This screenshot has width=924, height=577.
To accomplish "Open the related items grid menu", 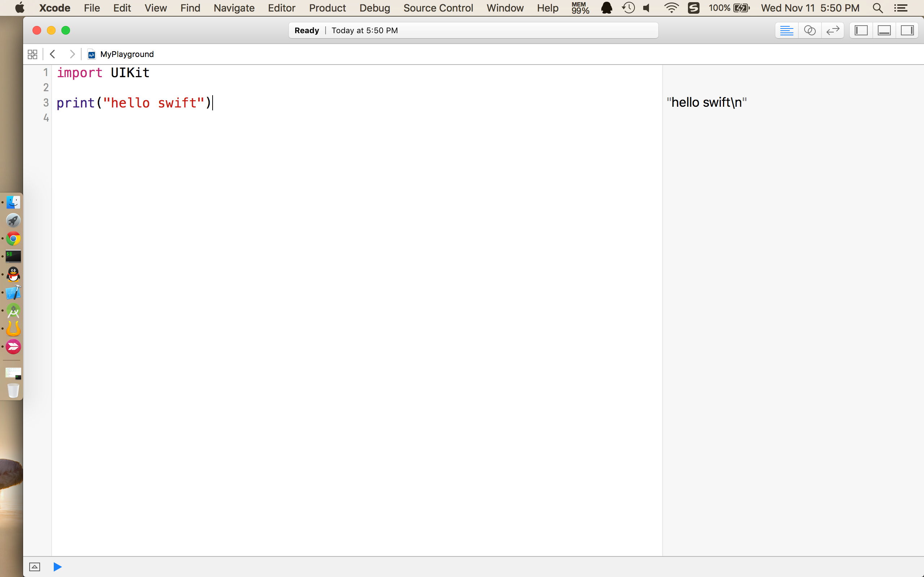I will click(x=32, y=54).
